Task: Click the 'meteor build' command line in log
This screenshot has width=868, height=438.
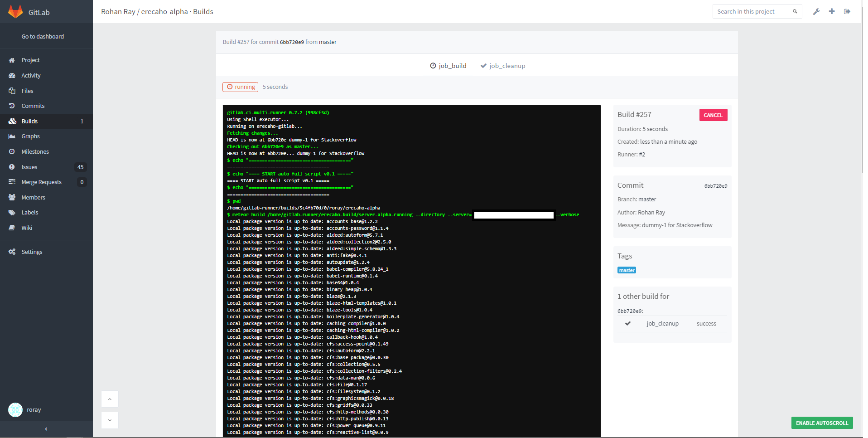Action: click(x=403, y=215)
